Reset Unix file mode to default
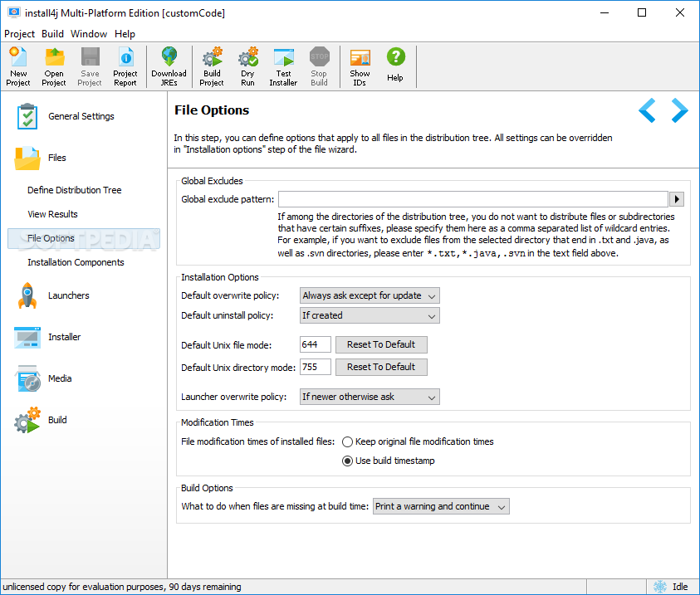The image size is (700, 595). pos(381,344)
